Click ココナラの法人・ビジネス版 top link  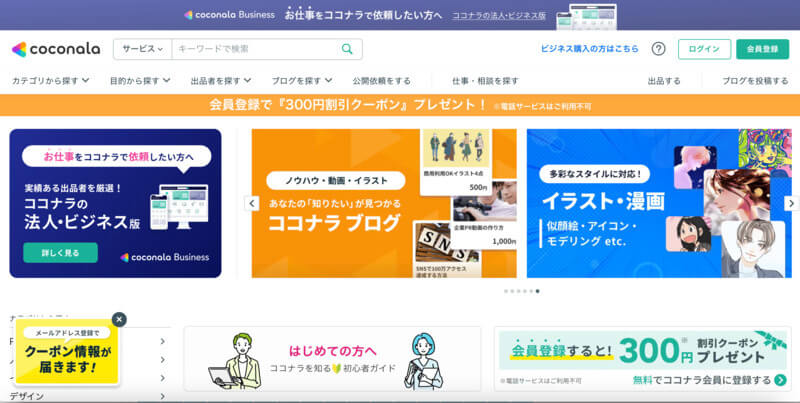tap(498, 15)
